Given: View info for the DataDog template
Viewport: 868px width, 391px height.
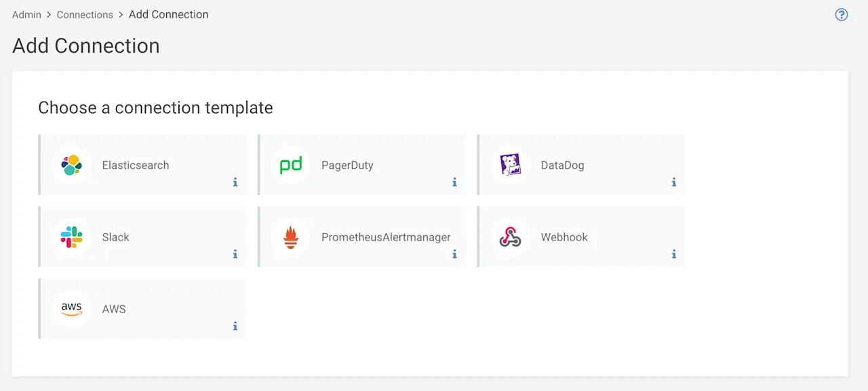Looking at the screenshot, I should (x=673, y=182).
